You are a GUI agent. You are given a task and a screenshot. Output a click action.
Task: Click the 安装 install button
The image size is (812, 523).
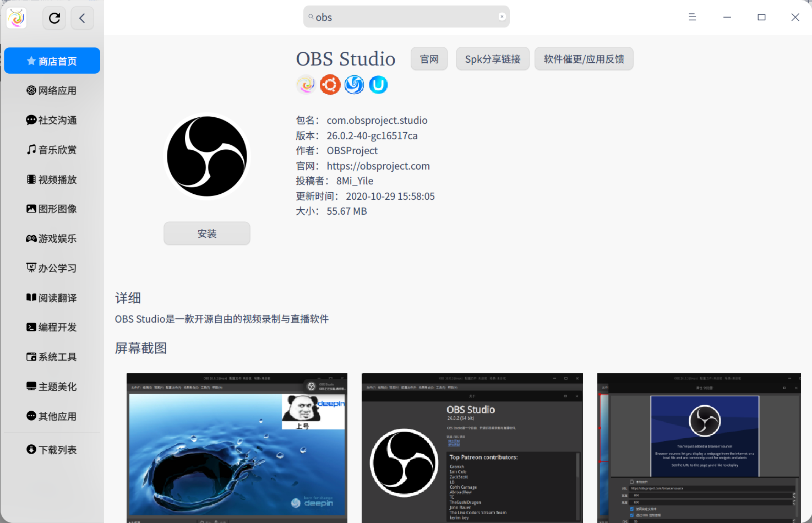tap(206, 233)
